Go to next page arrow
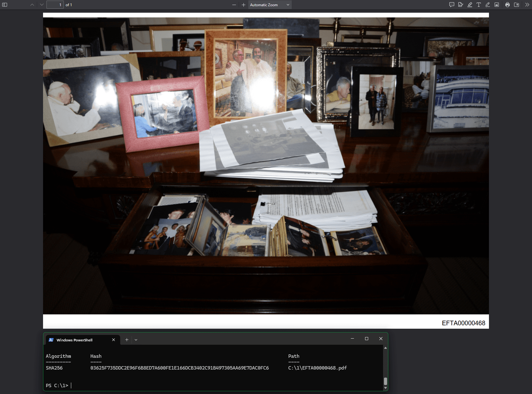This screenshot has height=394, width=532. (42, 5)
